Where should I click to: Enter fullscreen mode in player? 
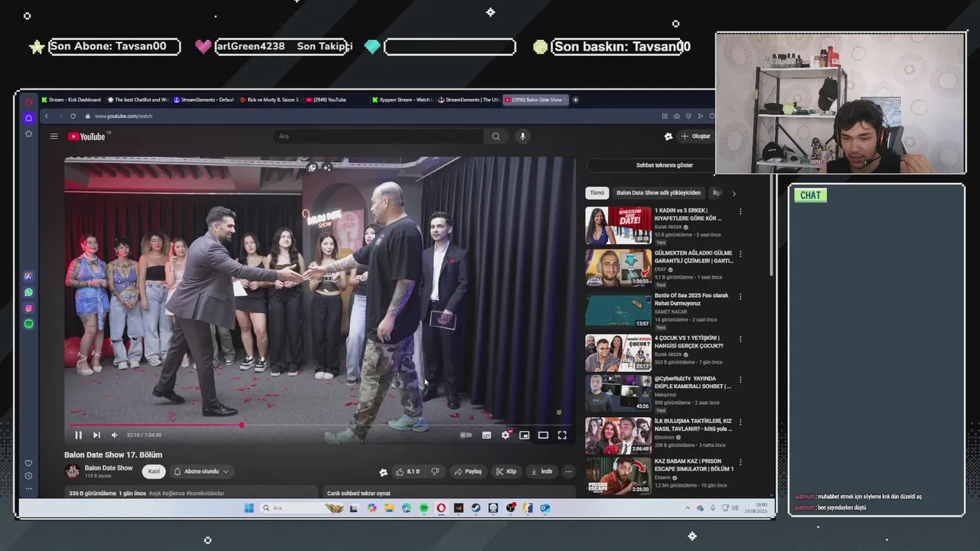562,435
